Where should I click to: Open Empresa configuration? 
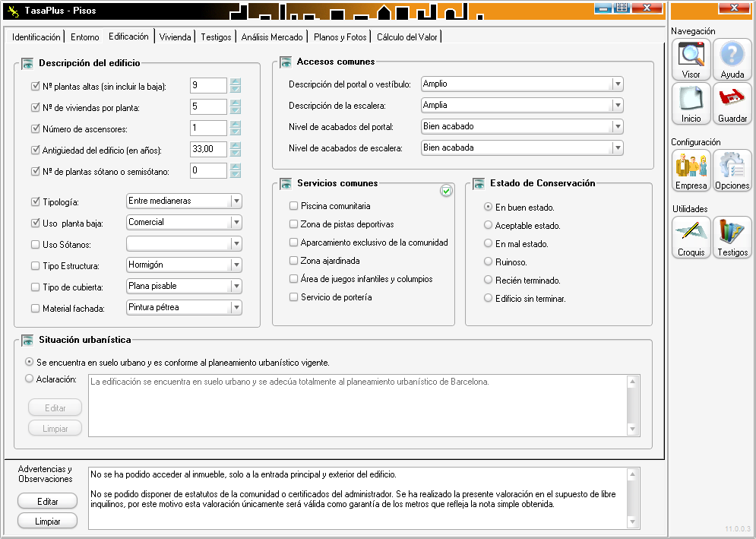691,170
